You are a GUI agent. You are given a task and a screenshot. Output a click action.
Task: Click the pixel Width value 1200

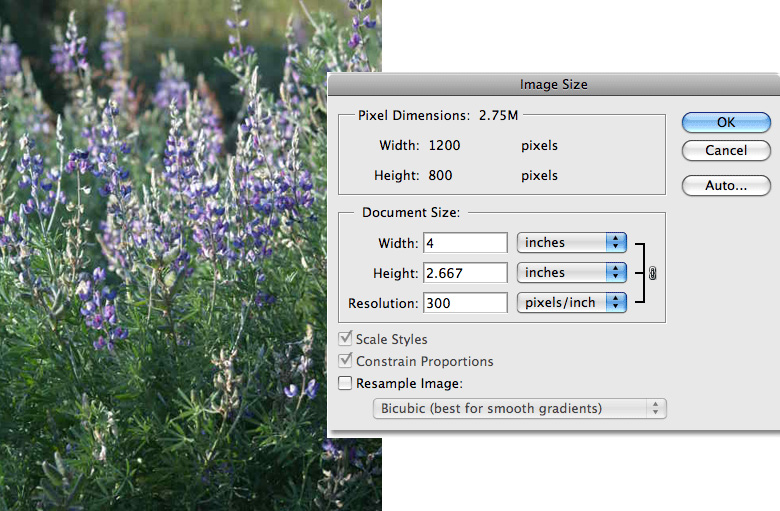point(444,146)
